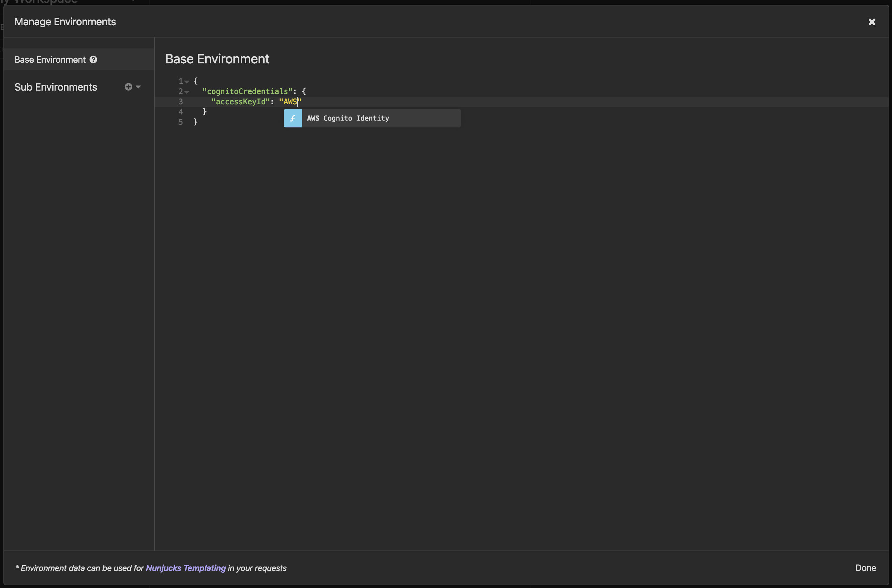This screenshot has height=588, width=892.
Task: Add a sub environment with plus icon
Action: [128, 87]
